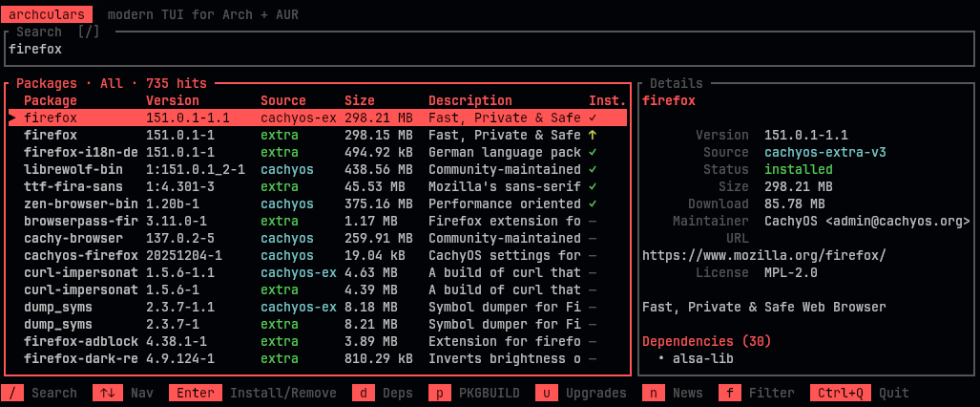Select the firefox row with version 151.0.1-1
This screenshot has height=407, width=980.
pyautogui.click(x=318, y=135)
